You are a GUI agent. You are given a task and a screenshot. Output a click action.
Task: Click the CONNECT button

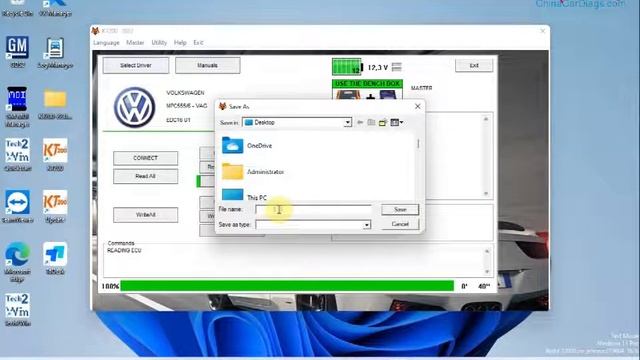click(x=145, y=158)
